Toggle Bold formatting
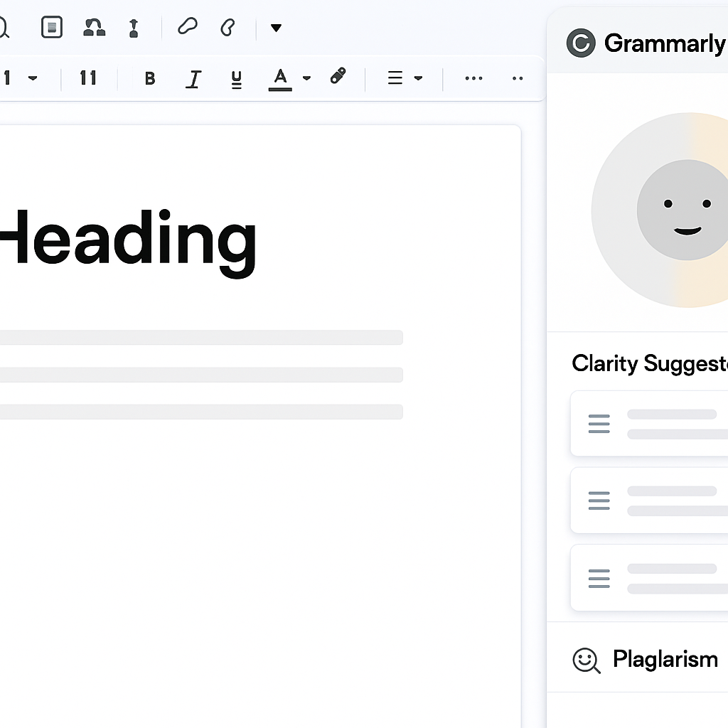The image size is (728, 728). coord(150,78)
